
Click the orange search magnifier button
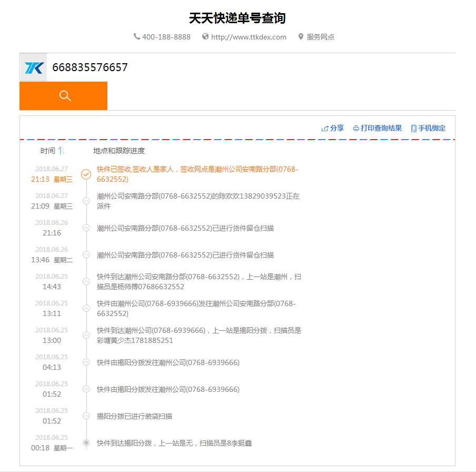click(x=63, y=96)
